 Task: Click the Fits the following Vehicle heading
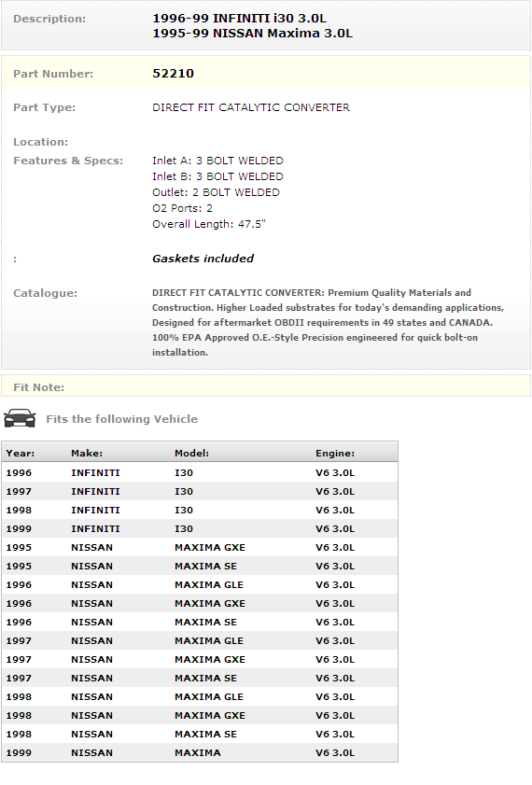point(121,419)
